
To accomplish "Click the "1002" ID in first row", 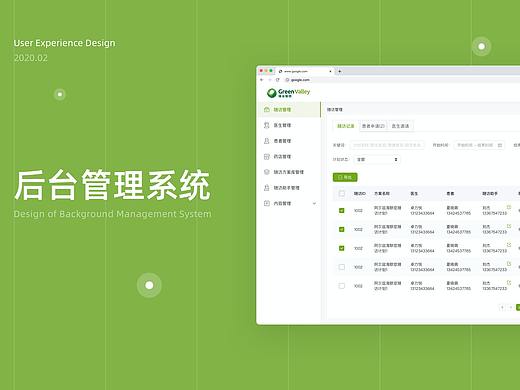I will coord(358,211).
